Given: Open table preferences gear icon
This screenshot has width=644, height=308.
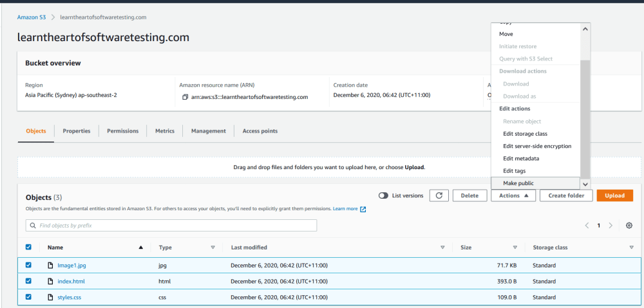Looking at the screenshot, I should tap(629, 226).
